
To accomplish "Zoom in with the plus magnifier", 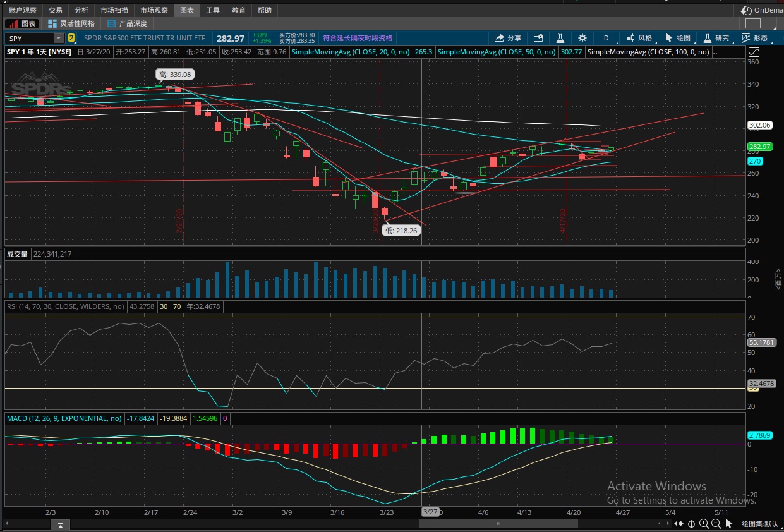I will tap(704, 524).
